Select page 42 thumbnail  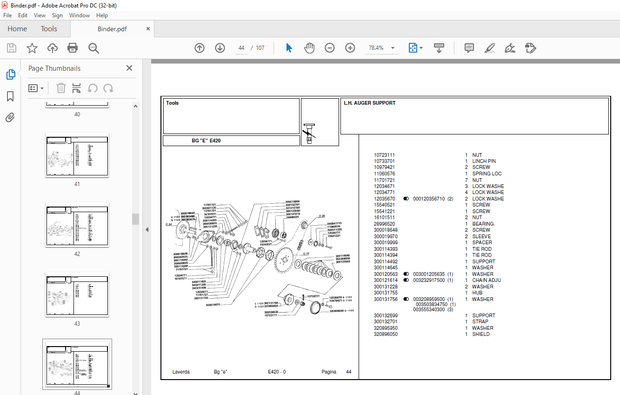(x=77, y=225)
